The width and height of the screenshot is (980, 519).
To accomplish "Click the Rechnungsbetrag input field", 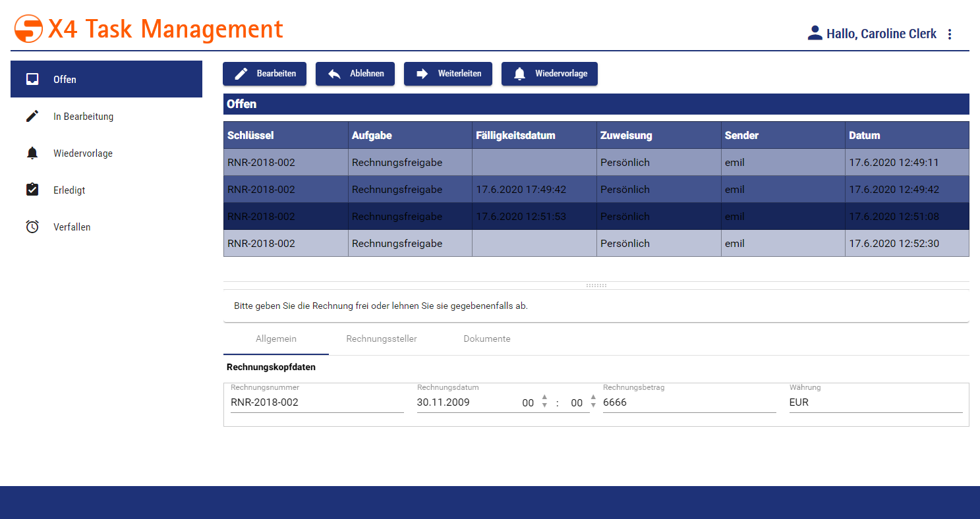I will pos(689,402).
